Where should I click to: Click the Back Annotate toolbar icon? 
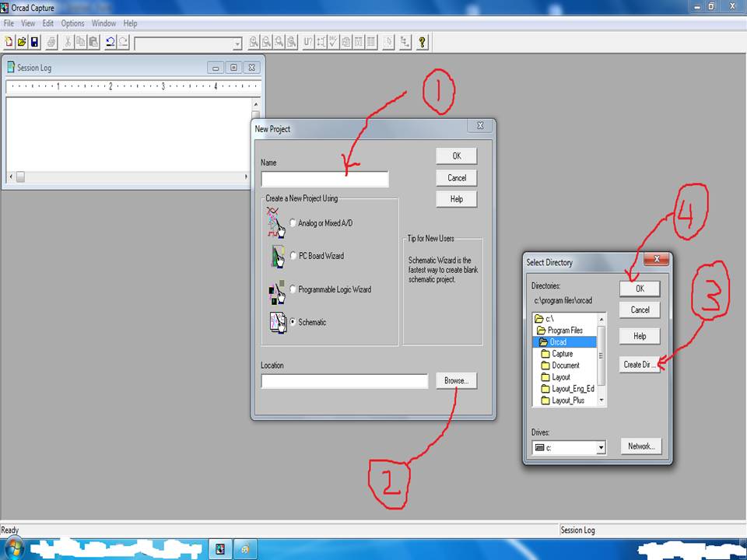321,42
